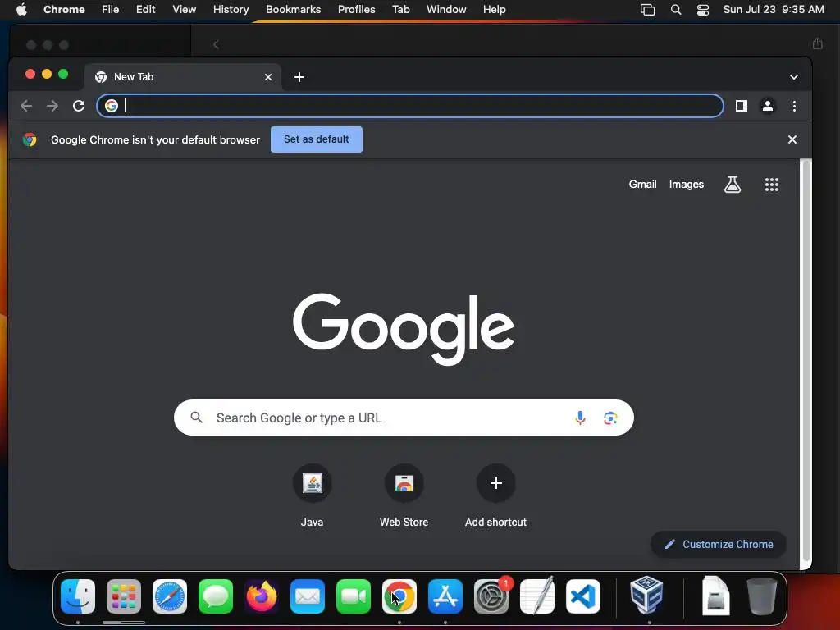Click the share icon in the background window
Image resolution: width=840 pixels, height=630 pixels.
coord(817,43)
